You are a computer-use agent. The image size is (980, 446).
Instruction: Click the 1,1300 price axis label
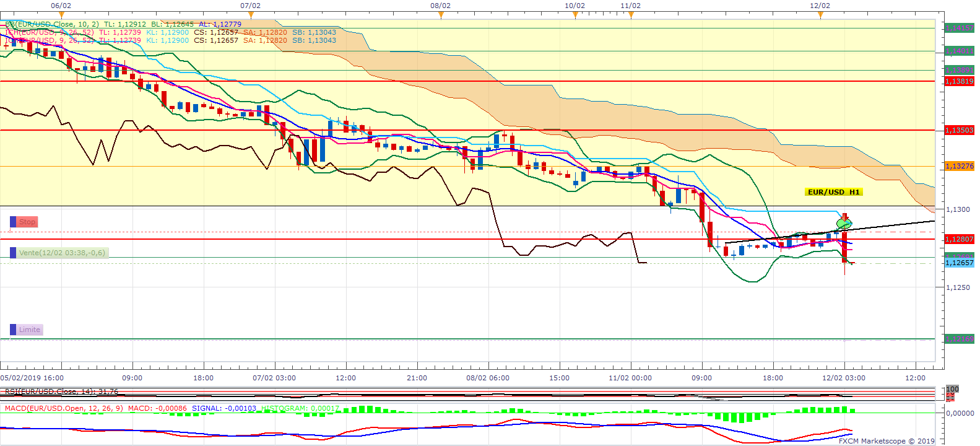tap(958, 209)
